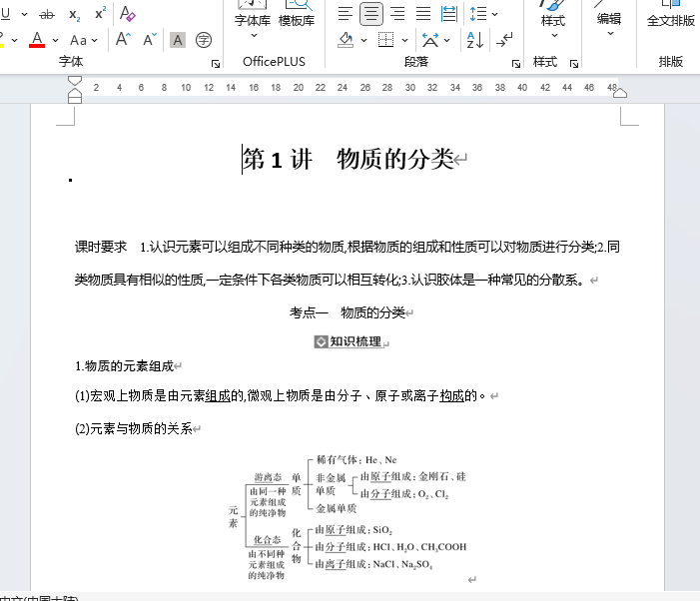Open shading color dropdown arrow
Screen dimensions: 700x601
[364, 41]
